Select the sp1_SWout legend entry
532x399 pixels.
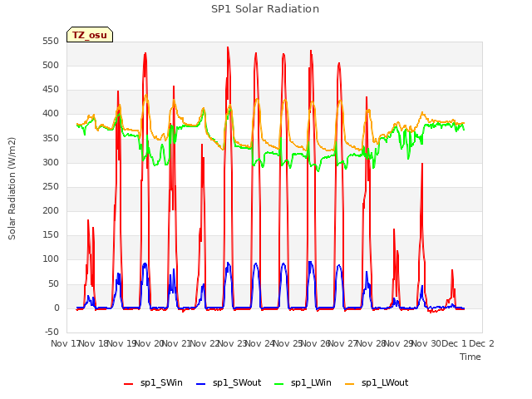click(x=229, y=382)
